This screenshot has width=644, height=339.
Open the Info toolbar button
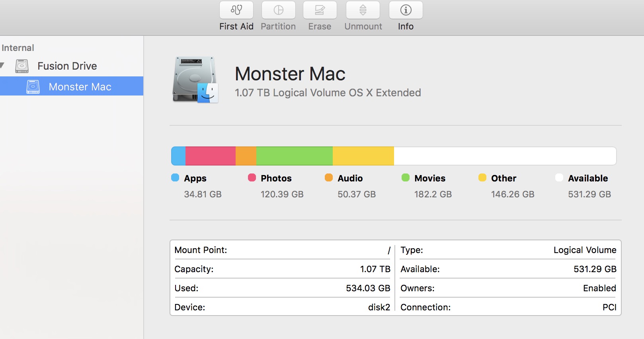406,10
